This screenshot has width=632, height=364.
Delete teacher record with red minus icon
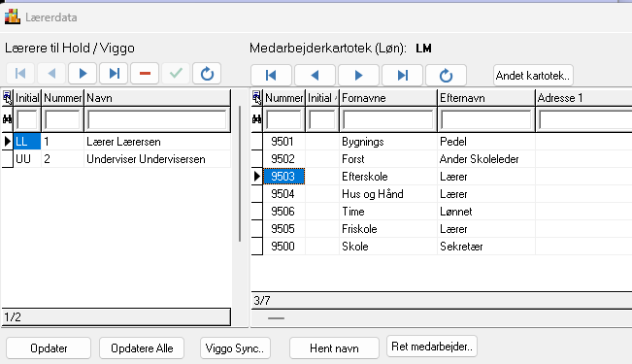click(145, 74)
